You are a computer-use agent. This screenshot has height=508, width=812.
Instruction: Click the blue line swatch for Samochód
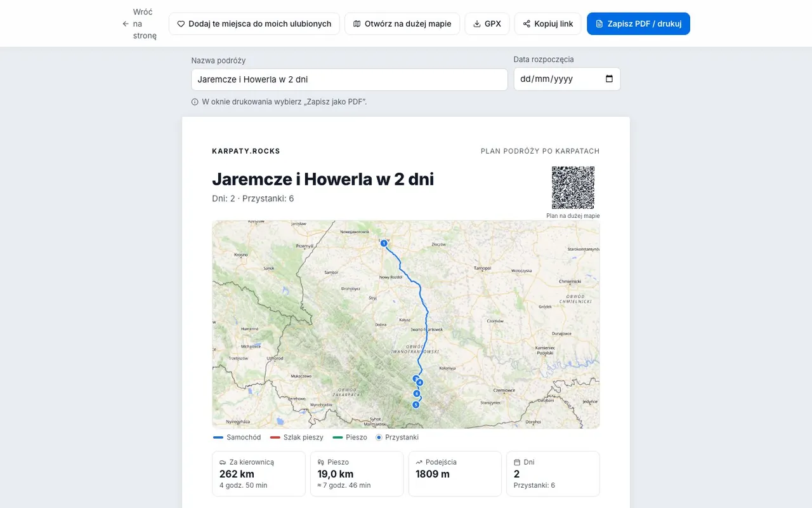pyautogui.click(x=218, y=438)
